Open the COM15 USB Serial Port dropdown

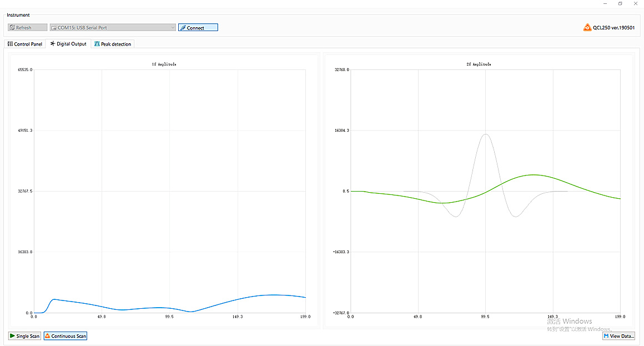click(x=113, y=28)
